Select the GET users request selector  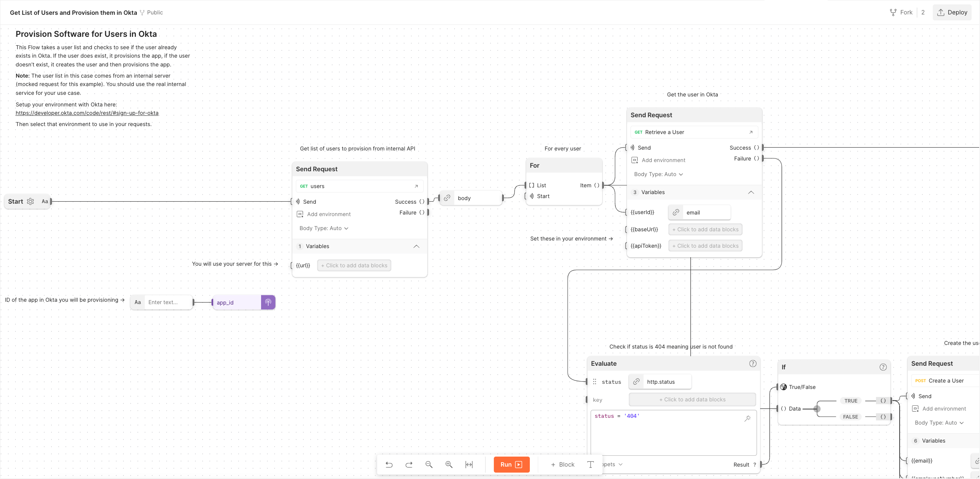359,186
